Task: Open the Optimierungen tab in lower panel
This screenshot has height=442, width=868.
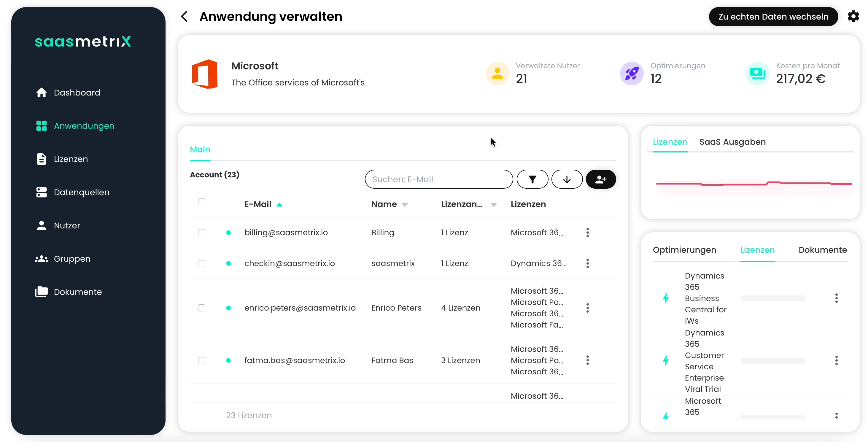Action: coord(684,250)
